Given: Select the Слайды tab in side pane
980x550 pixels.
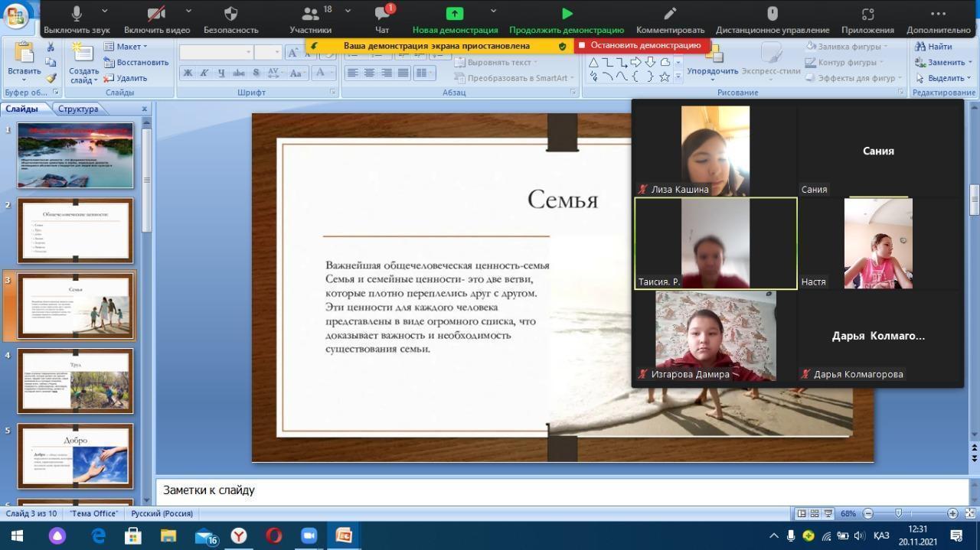Looking at the screenshot, I should (x=22, y=109).
